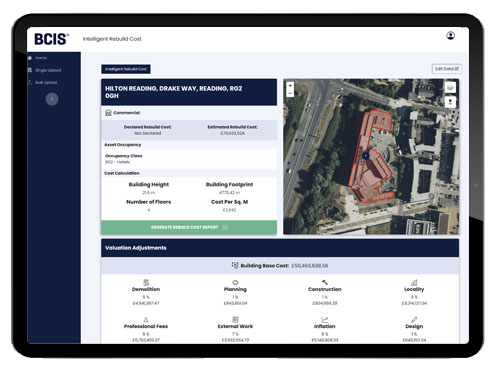Click the Demolition adjustment icon

coord(146,282)
